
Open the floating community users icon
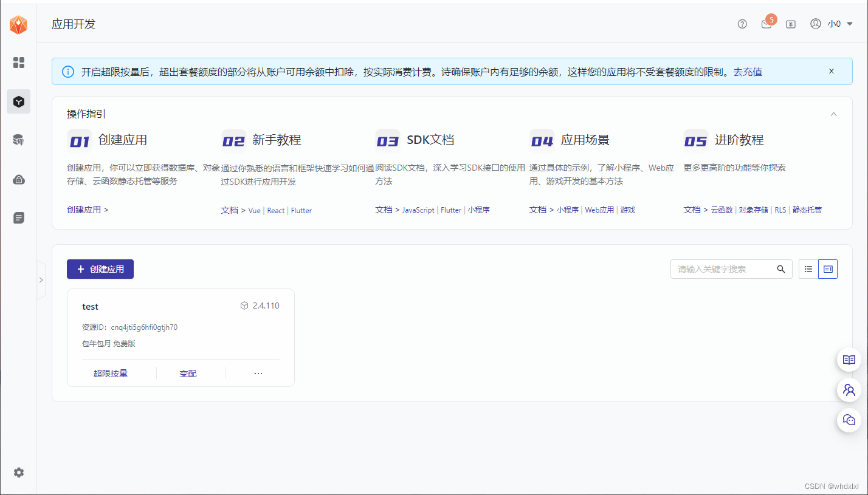(849, 390)
